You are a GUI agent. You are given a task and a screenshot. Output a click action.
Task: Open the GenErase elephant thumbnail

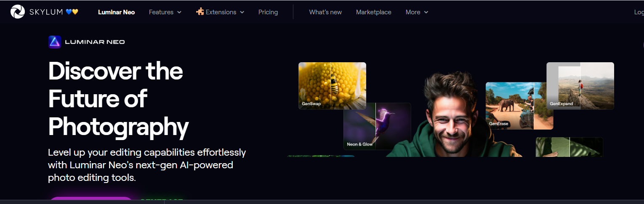[519, 106]
